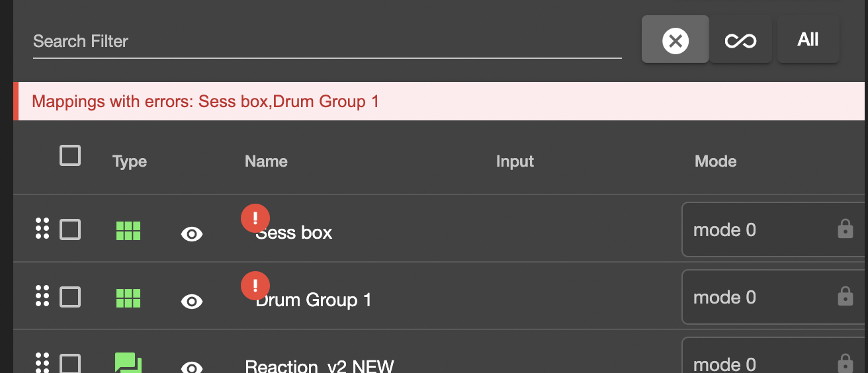Click the infinity link filter button
868x373 pixels.
740,41
